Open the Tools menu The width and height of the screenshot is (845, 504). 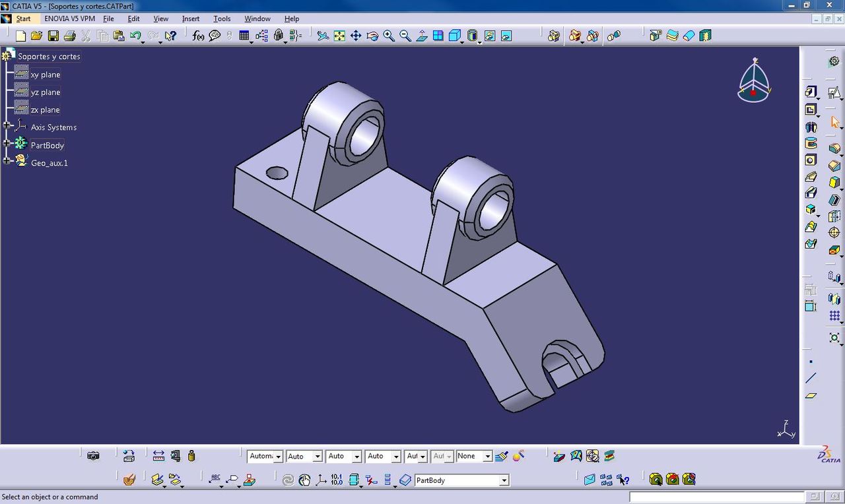tap(222, 18)
